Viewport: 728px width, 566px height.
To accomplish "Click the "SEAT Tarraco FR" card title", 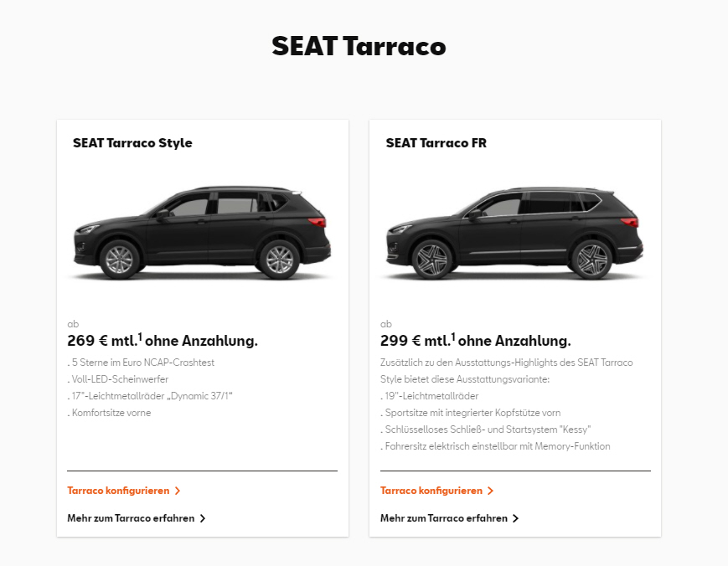I will point(436,143).
